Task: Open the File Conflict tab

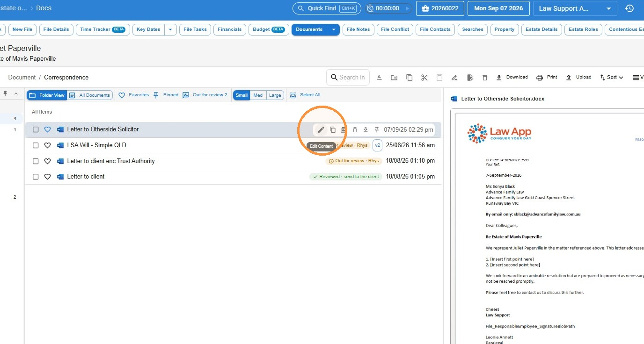Action: [395, 29]
